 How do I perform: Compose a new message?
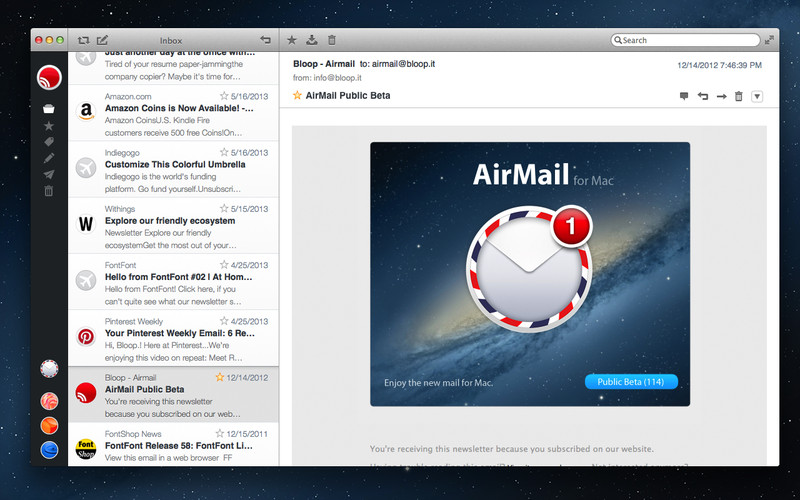pos(102,40)
